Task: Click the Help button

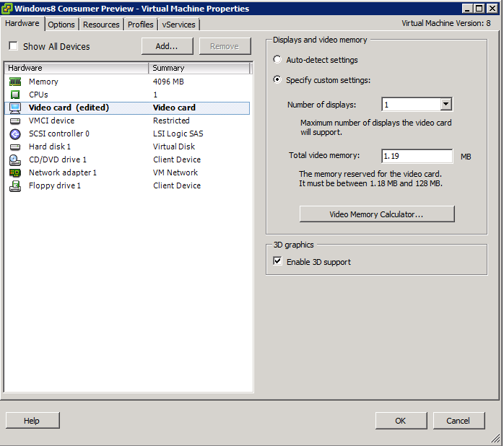Action: click(32, 421)
